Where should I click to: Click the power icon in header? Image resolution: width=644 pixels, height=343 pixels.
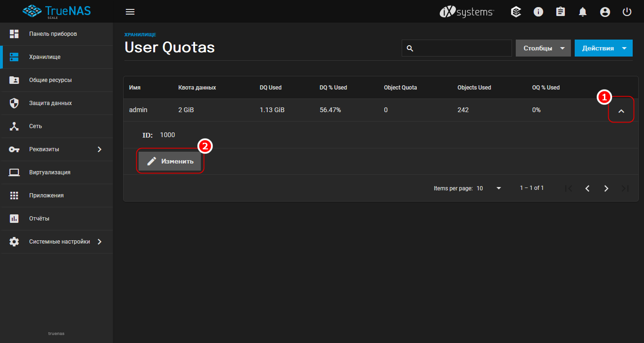[x=627, y=12]
